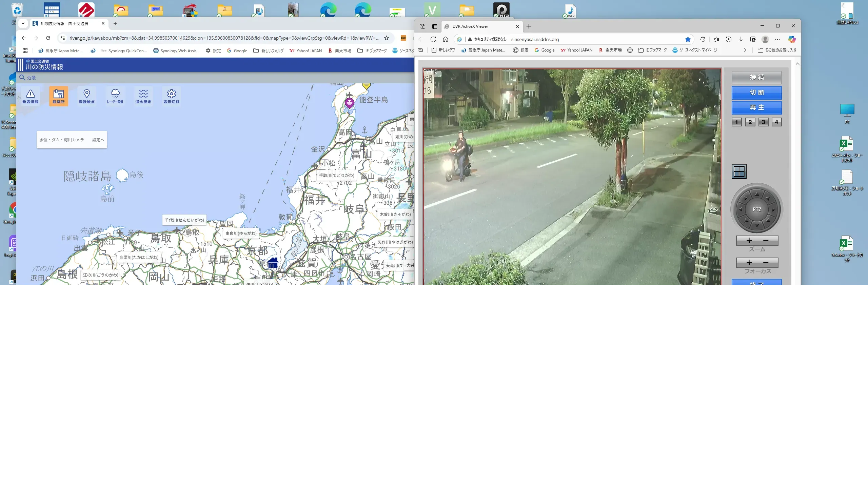This screenshot has height=488, width=868.
Task: Switch to camera channel 3
Action: (763, 122)
